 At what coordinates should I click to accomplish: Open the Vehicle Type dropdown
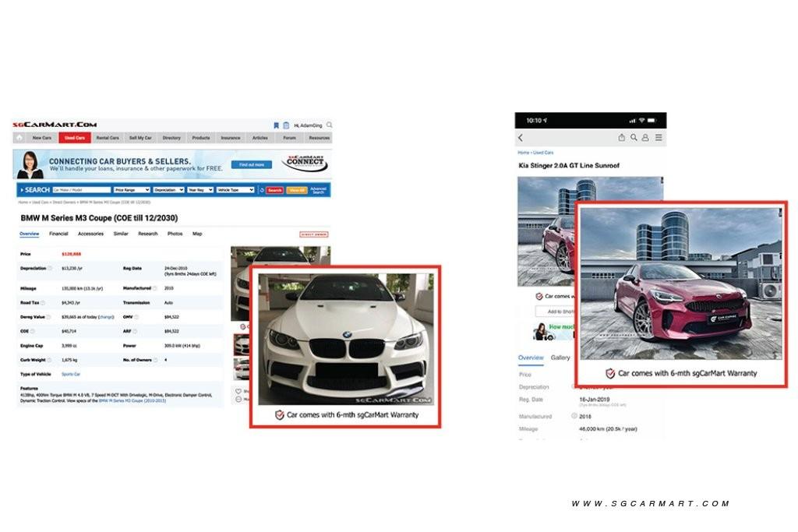235,190
